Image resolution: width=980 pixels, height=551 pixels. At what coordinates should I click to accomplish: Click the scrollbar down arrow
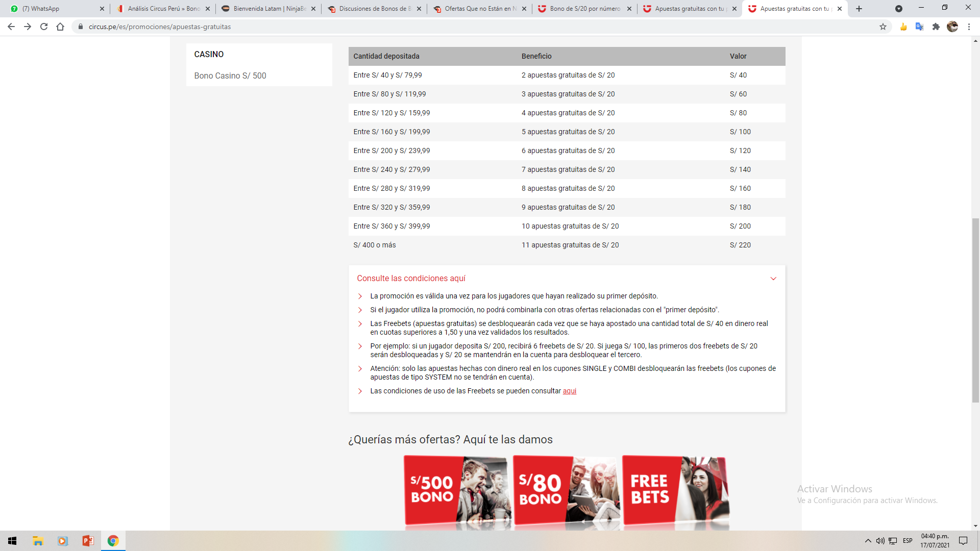click(975, 526)
